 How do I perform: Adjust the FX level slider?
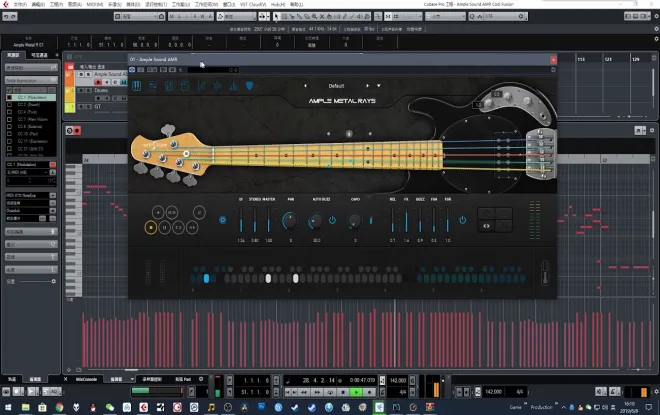coord(406,220)
